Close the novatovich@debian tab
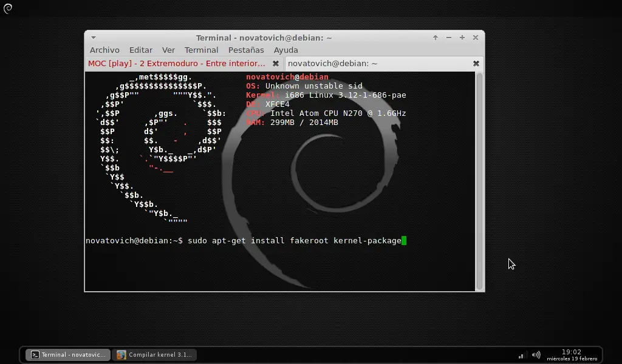 tap(476, 63)
